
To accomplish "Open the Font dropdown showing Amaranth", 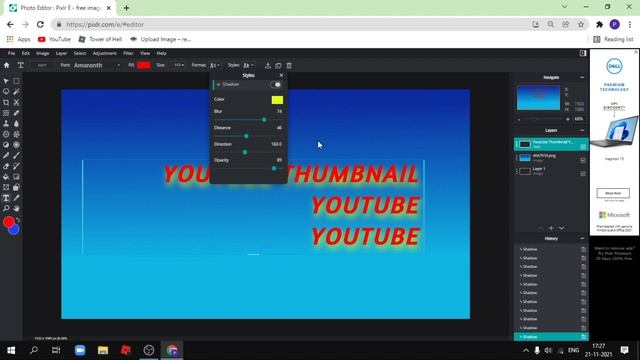I will tap(97, 65).
